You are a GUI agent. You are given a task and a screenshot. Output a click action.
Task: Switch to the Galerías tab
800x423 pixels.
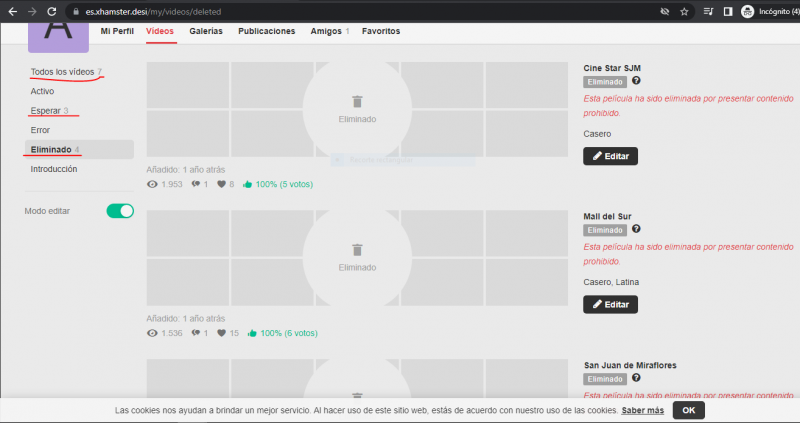pos(206,31)
